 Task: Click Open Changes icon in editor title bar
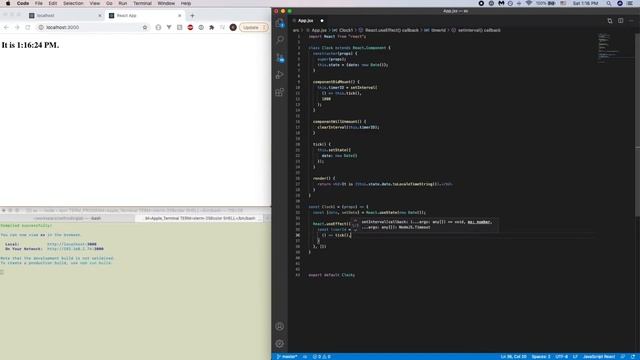pos(610,20)
